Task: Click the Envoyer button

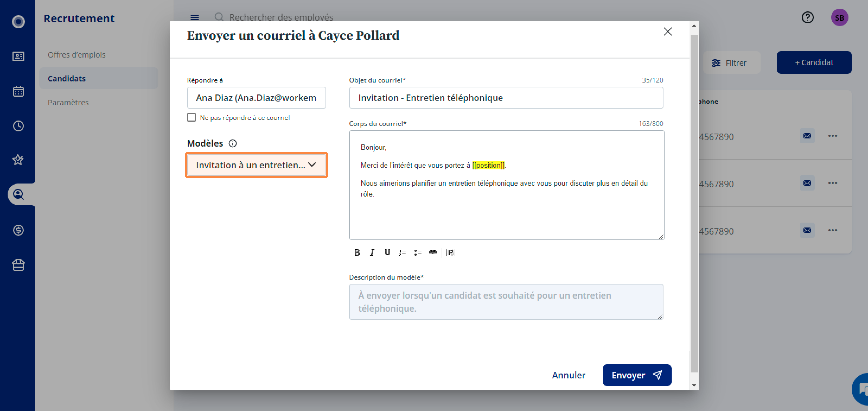Action: [637, 375]
